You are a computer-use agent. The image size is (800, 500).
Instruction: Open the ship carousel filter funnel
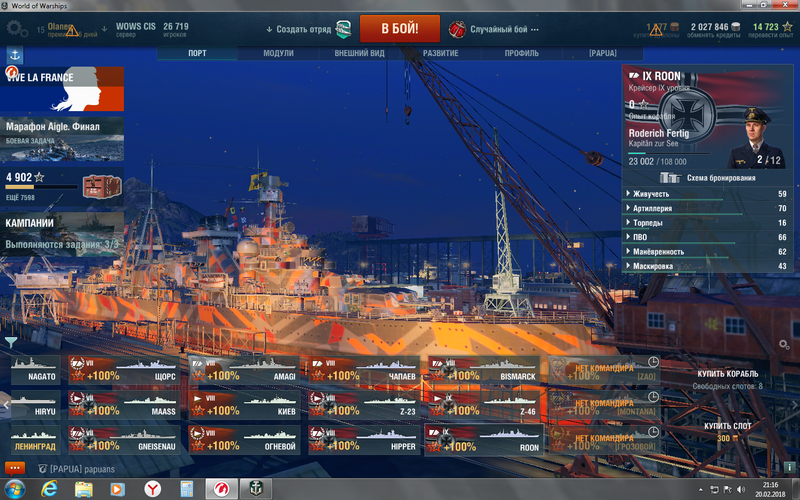11,342
